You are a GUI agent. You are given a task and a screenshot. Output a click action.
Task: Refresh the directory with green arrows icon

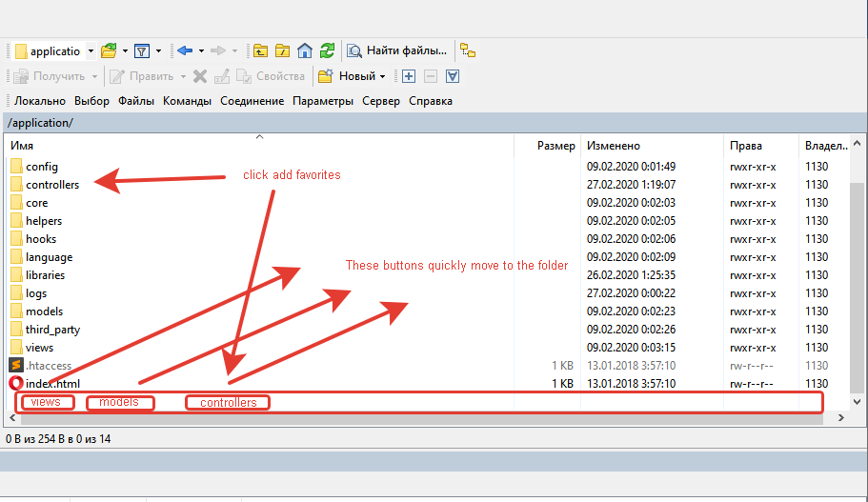coord(327,50)
